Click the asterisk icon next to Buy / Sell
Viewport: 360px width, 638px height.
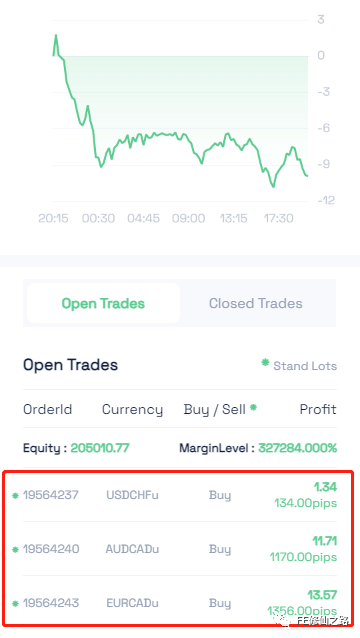(x=253, y=407)
